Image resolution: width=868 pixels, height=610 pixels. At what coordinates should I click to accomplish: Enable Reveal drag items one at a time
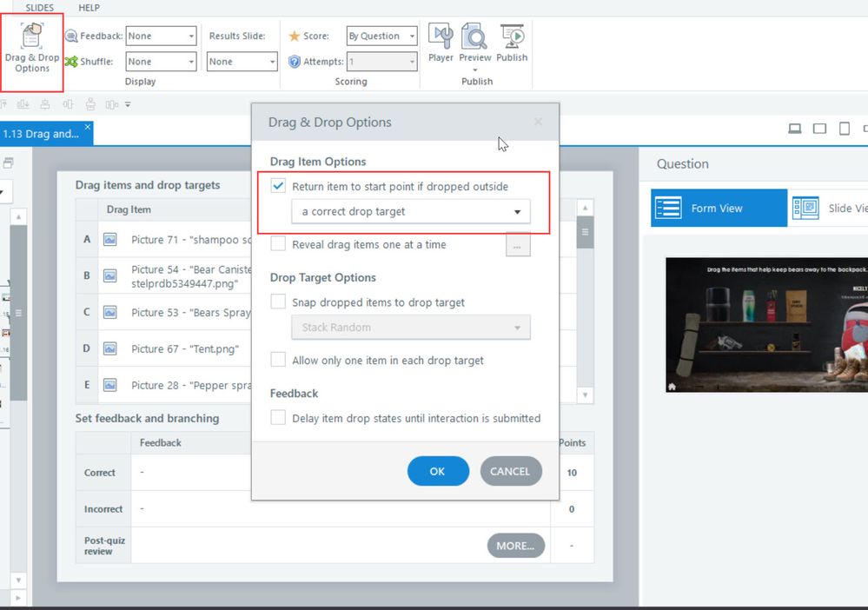coord(278,245)
